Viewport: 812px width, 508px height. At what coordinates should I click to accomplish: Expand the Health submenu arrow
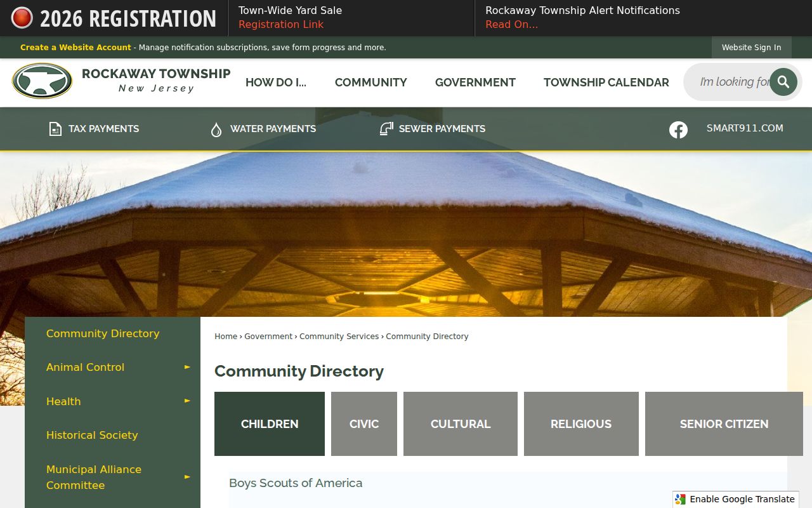(187, 401)
